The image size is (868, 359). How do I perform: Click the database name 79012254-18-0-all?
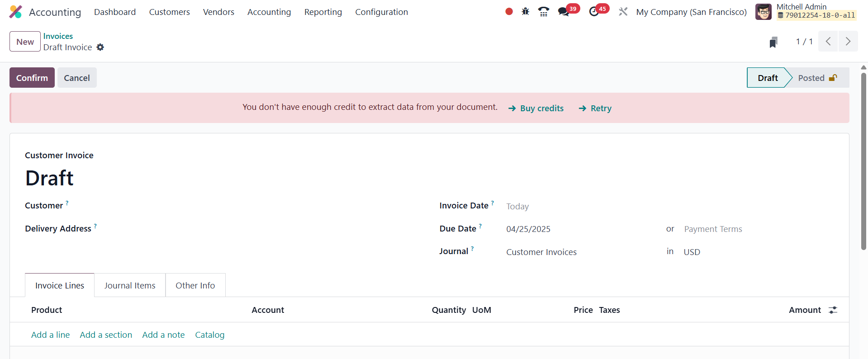[816, 15]
